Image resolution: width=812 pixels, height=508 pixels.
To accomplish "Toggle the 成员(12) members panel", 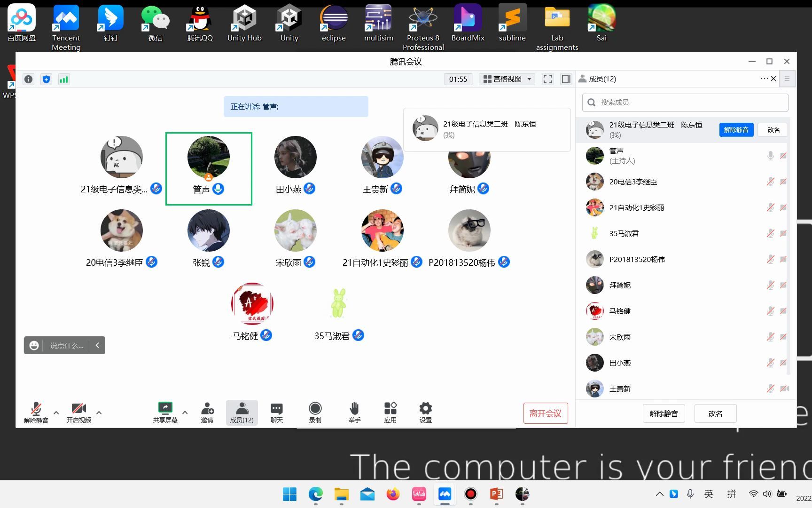I will click(242, 413).
